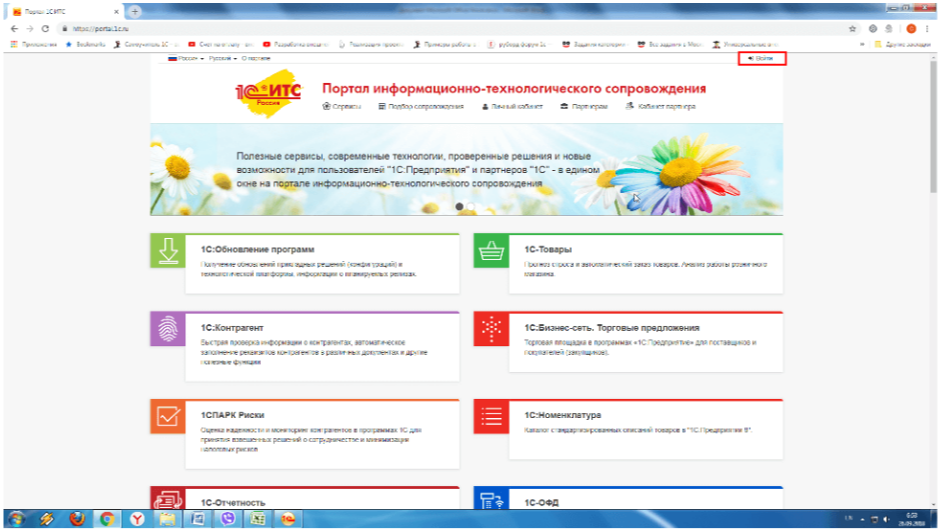Select the second banner carousel dot
The height and width of the screenshot is (531, 946).
pyautogui.click(x=471, y=206)
